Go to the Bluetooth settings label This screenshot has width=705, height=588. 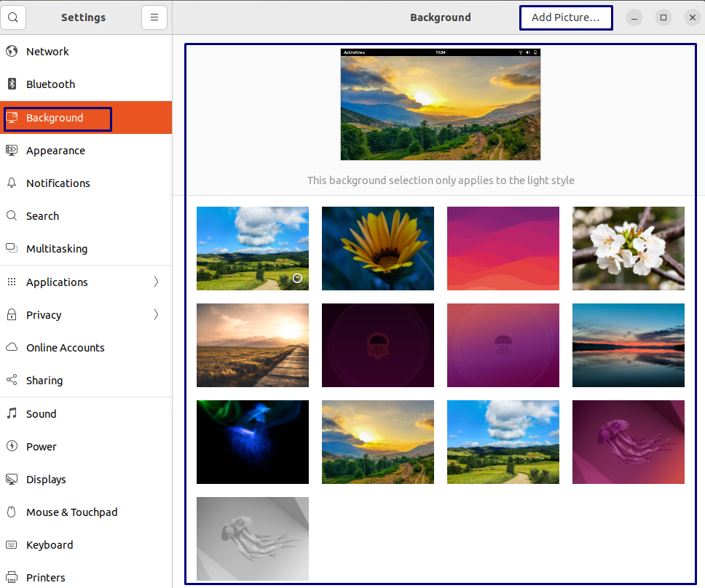tap(50, 84)
